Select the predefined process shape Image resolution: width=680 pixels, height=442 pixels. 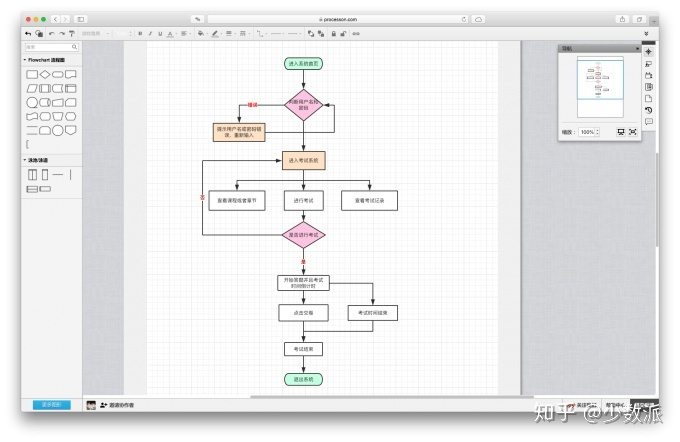coord(45,88)
